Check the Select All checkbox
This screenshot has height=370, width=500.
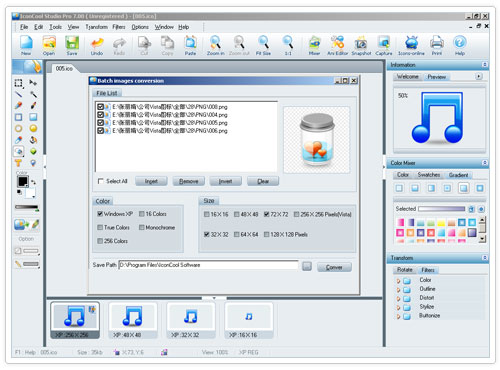click(100, 181)
